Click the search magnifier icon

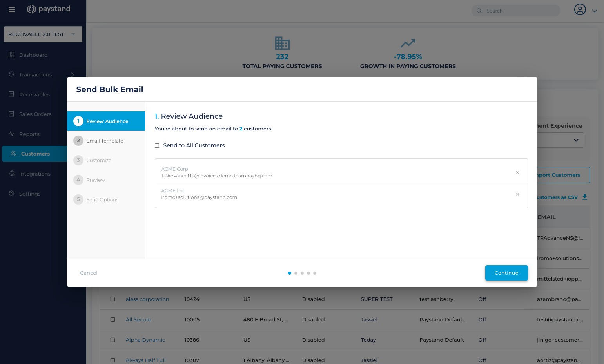point(479,11)
